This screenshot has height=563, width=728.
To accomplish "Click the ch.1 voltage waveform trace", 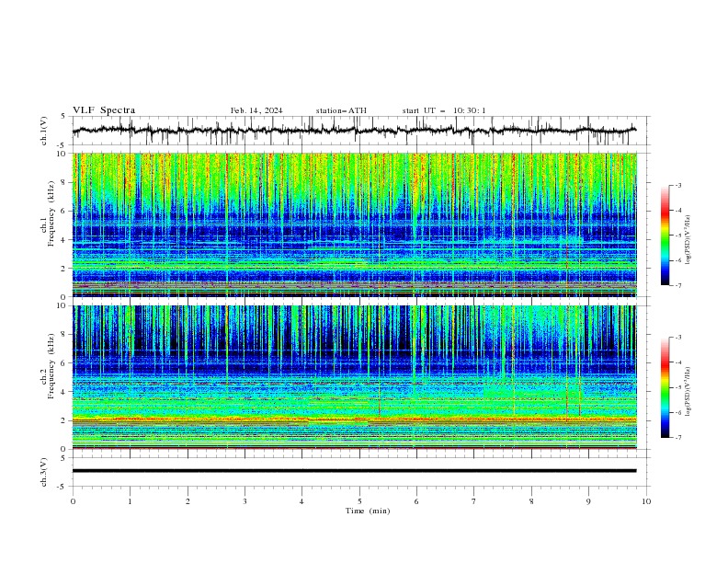I will click(354, 131).
